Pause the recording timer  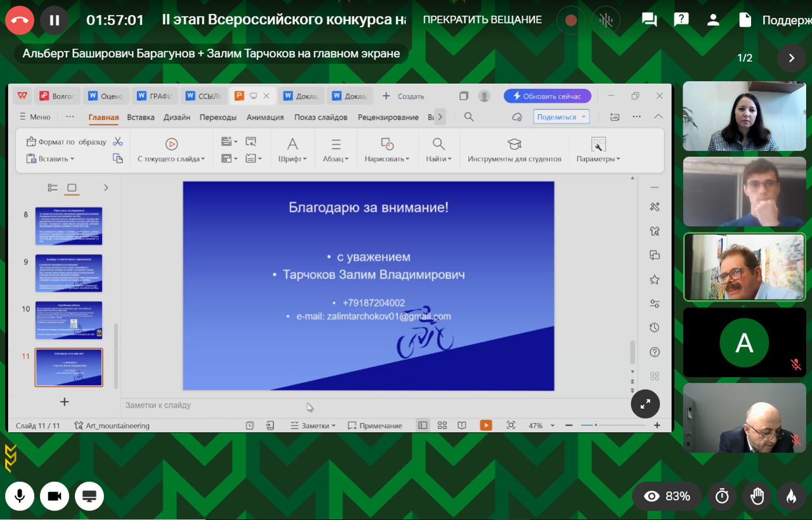55,20
